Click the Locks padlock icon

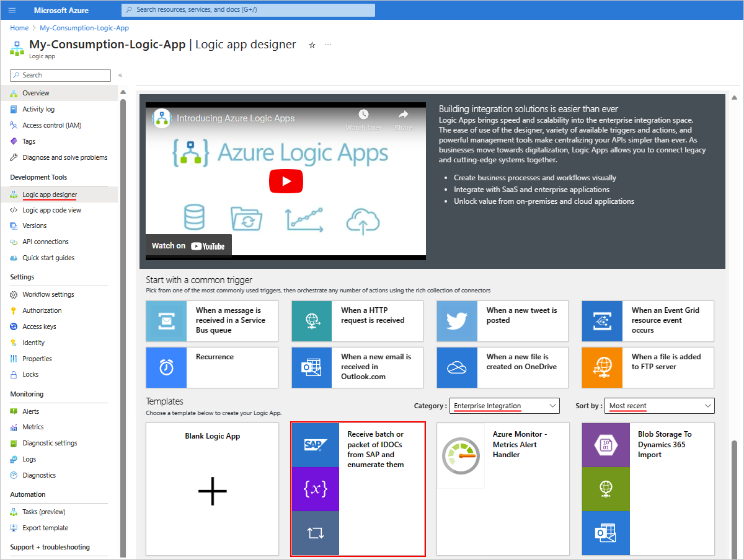tap(14, 374)
